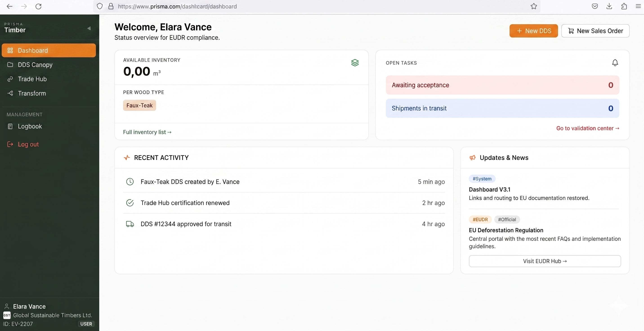Collapse the sidebar with the triangle arrow

89,28
